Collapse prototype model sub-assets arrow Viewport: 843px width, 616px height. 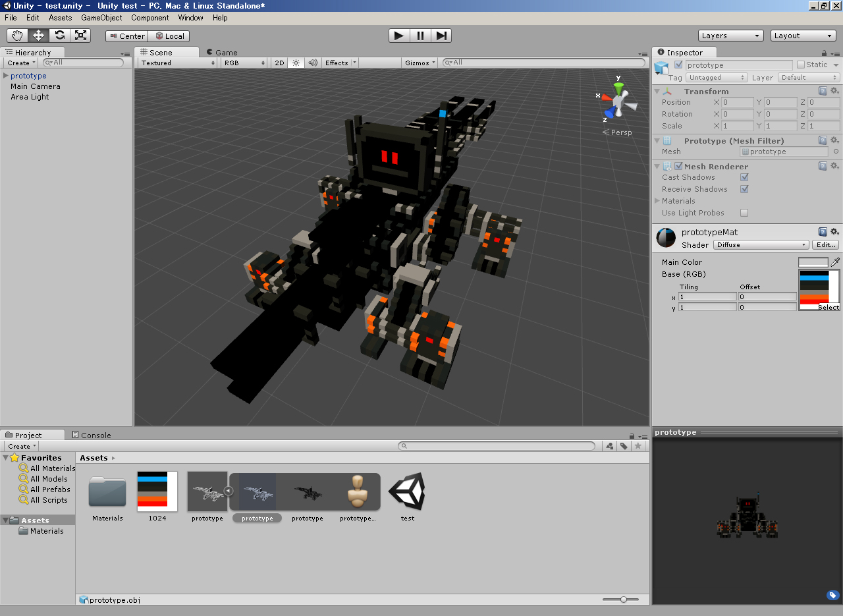pyautogui.click(x=229, y=491)
